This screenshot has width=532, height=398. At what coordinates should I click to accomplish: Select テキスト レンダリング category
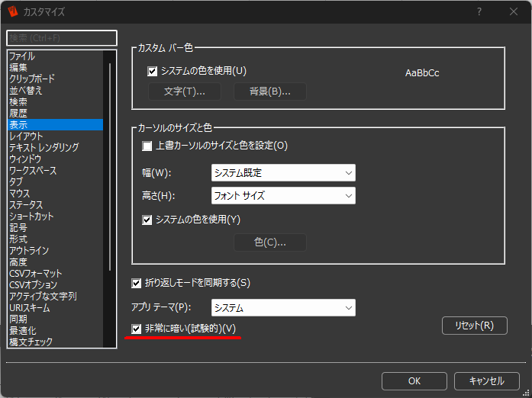(x=55, y=147)
